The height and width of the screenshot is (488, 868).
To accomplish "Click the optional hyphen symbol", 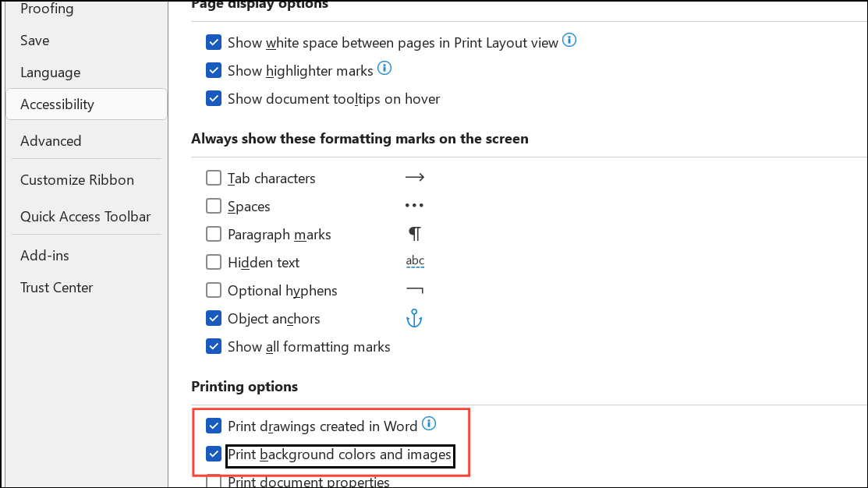I will pos(414,288).
